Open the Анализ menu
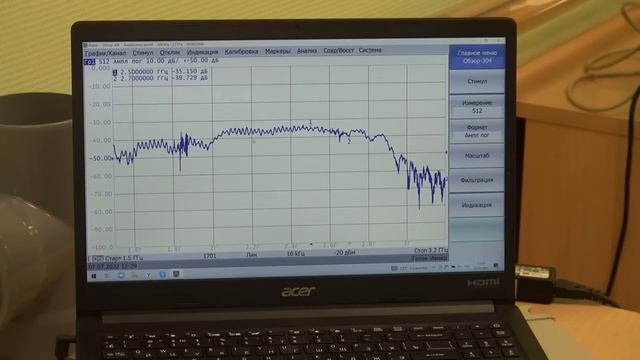This screenshot has height=360, width=640. coord(307,51)
